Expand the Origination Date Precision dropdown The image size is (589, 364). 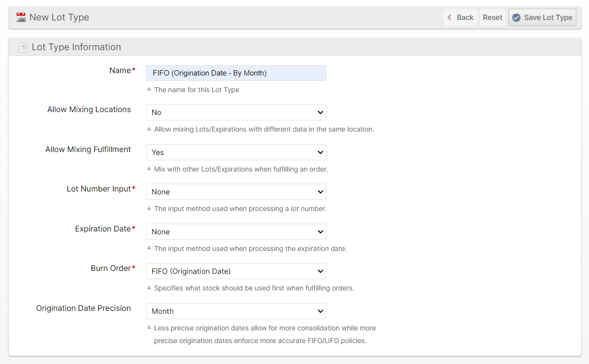tap(236, 311)
